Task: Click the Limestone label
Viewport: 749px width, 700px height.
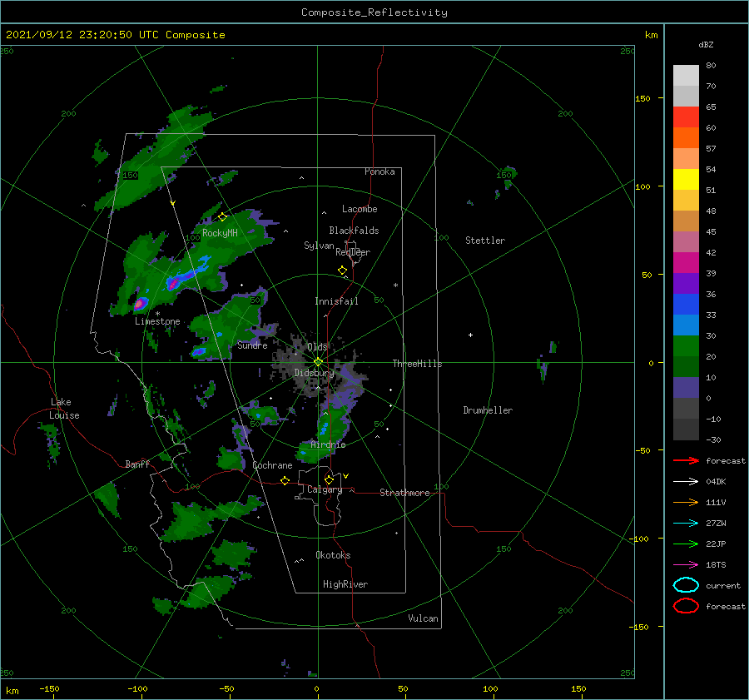Action: click(157, 321)
